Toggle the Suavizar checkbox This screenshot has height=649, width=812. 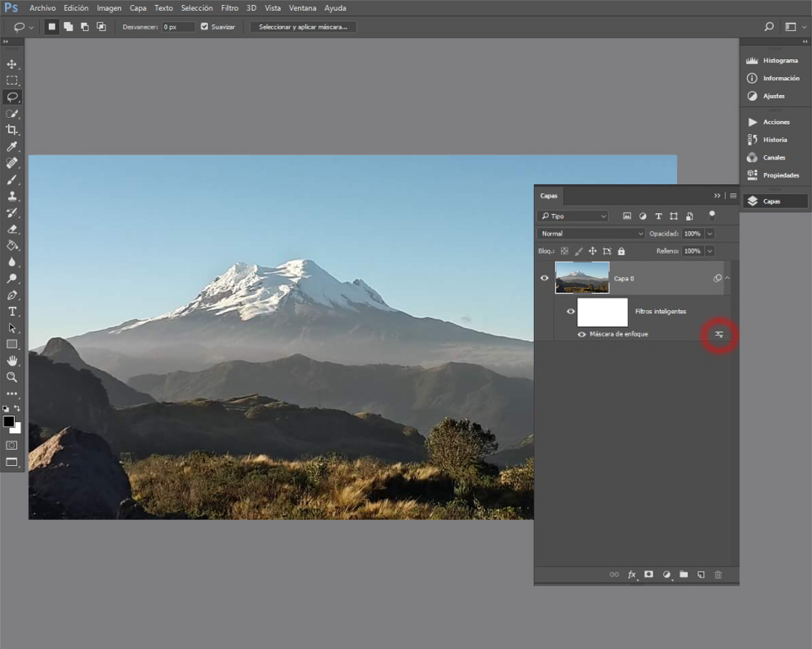click(205, 27)
